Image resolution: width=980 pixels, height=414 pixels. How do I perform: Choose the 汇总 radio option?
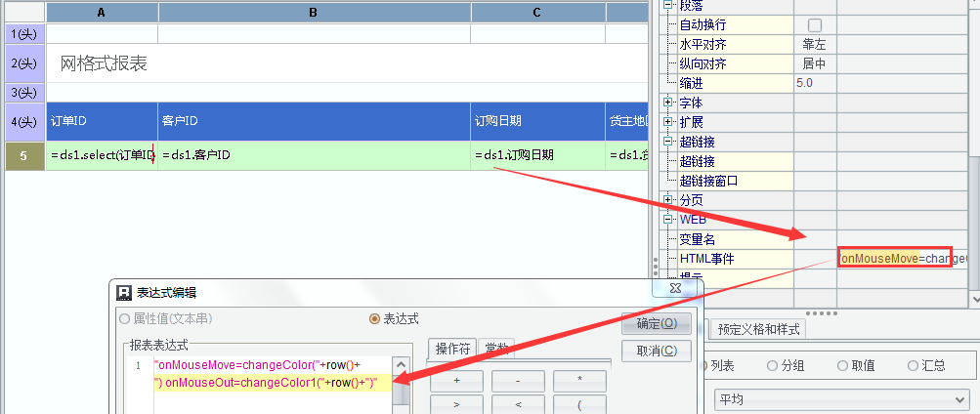[914, 366]
